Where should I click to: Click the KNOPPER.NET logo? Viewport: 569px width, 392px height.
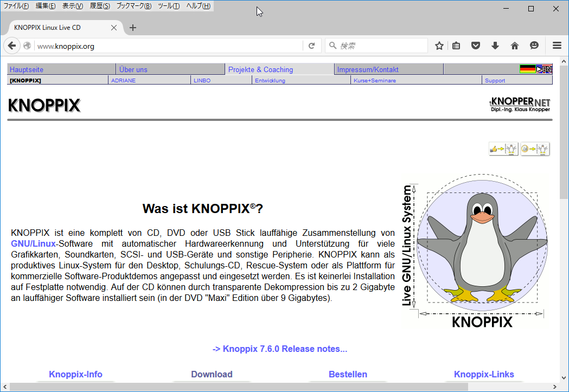tap(520, 105)
